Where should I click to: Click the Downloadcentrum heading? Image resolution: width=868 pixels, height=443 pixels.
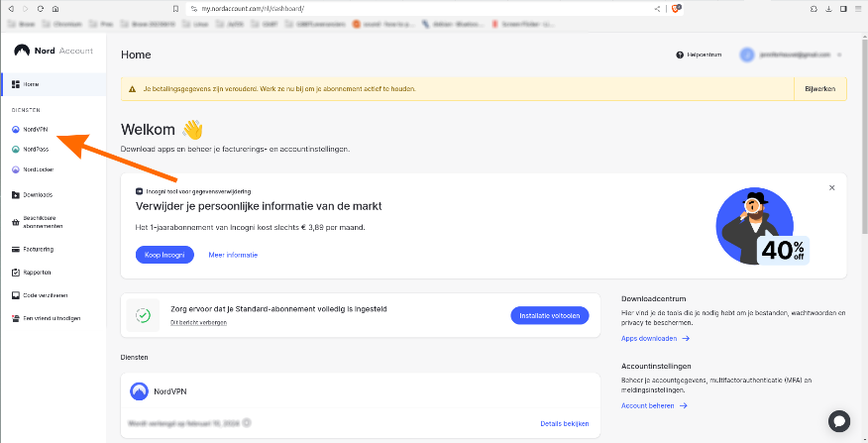tap(653, 299)
